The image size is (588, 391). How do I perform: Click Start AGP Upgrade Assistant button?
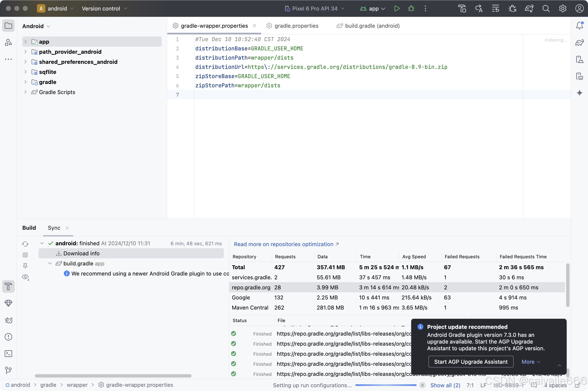(x=471, y=362)
